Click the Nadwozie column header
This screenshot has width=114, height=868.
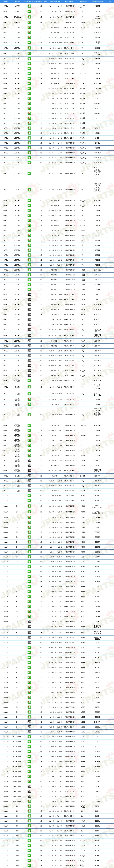tap(83, 2)
